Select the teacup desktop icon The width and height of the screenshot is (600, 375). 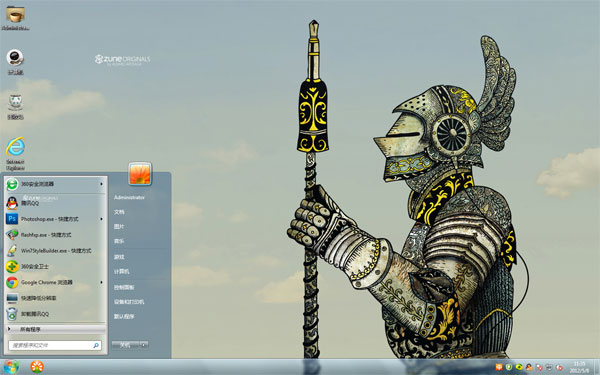point(15,102)
